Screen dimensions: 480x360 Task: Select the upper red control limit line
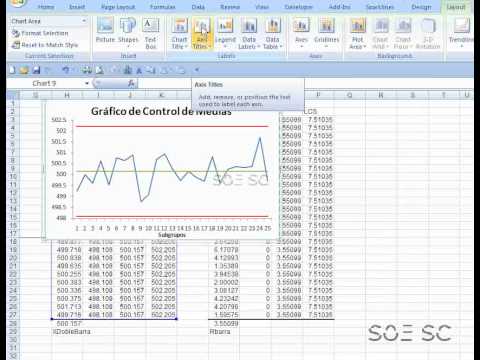tap(172, 127)
